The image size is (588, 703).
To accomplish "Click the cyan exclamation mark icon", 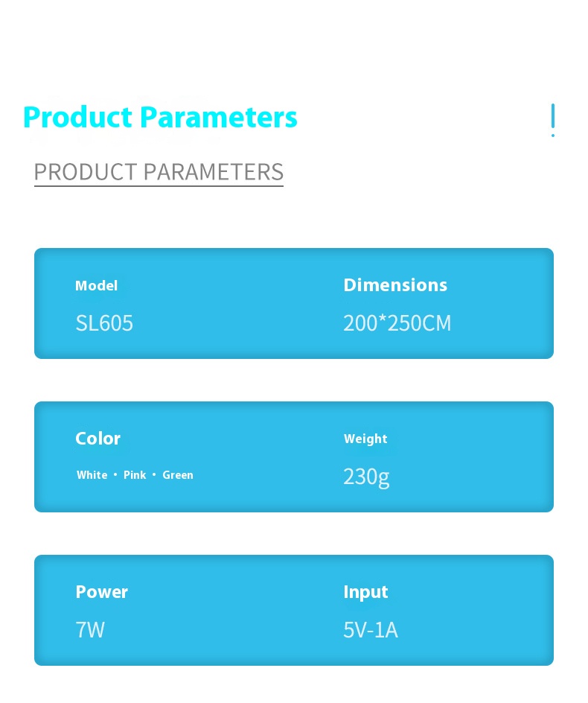I will [x=552, y=120].
